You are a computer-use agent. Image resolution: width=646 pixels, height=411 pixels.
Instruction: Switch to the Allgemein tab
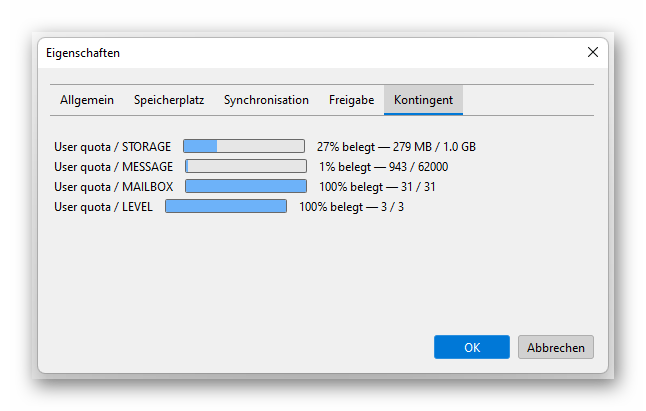click(87, 100)
